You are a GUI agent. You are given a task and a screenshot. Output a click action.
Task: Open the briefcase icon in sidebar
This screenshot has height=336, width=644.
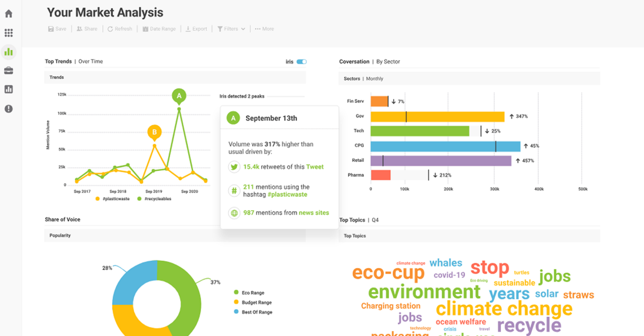tap(8, 70)
